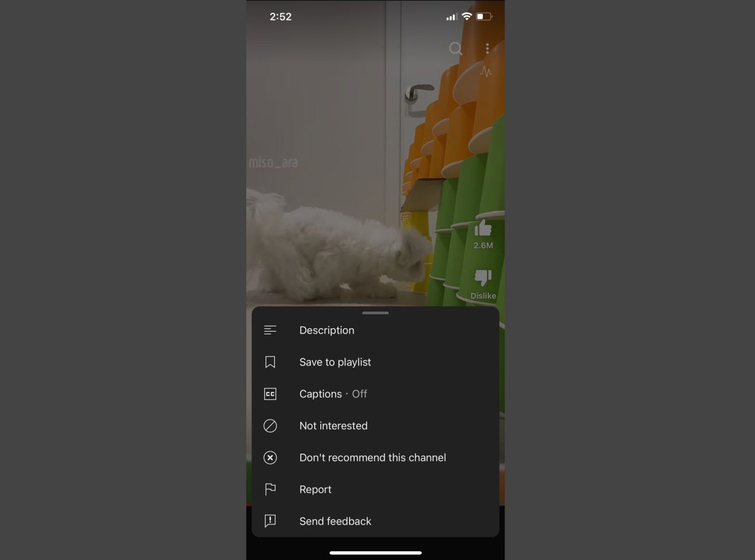Tap the Report flag icon
Screen dimensions: 755x560
click(x=270, y=489)
